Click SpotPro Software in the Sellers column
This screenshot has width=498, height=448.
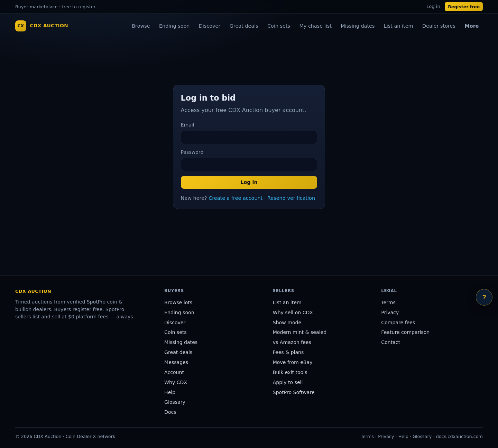(294, 392)
